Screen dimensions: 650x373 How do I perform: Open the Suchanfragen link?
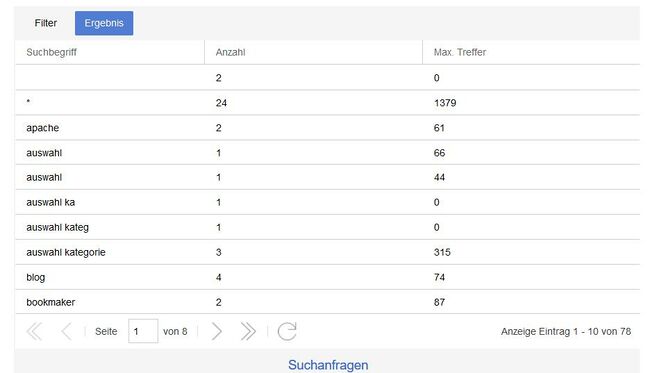(328, 365)
